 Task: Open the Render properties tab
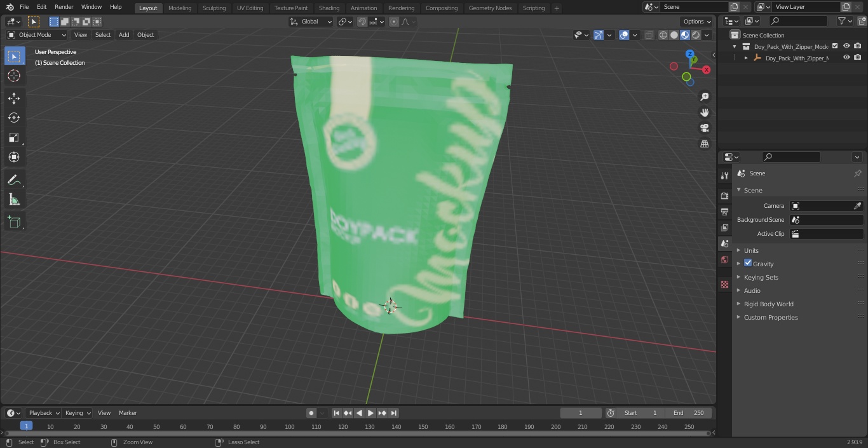point(724,196)
